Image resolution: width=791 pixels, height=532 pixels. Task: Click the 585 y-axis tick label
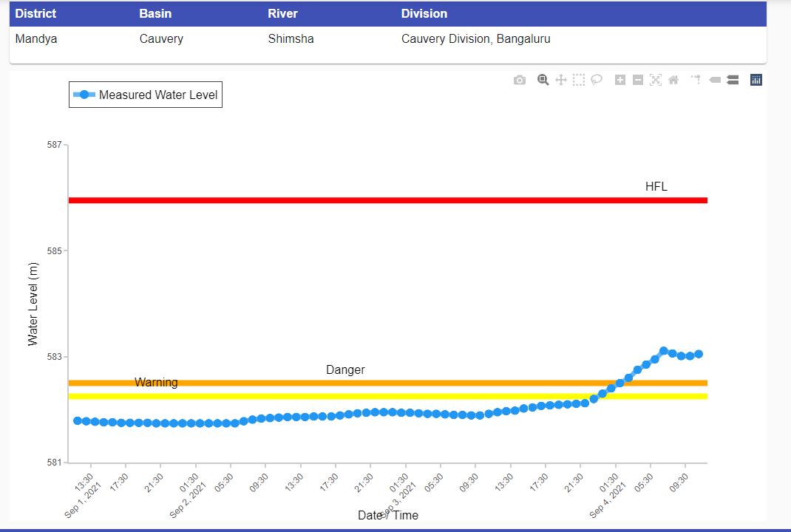pos(55,250)
